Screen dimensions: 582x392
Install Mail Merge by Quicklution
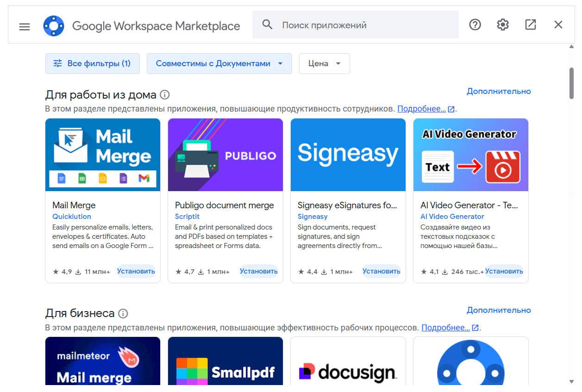136,271
